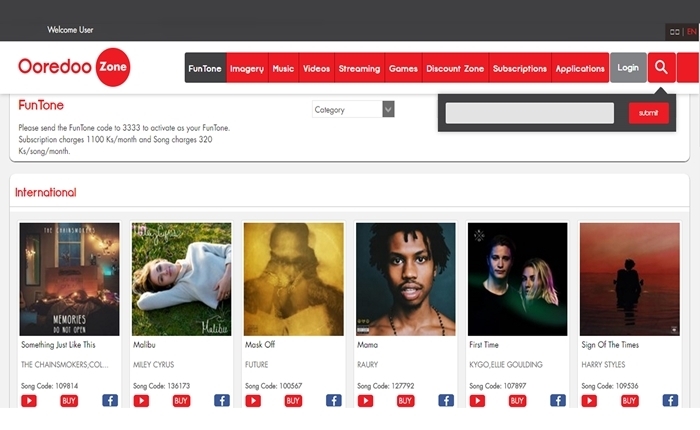This screenshot has width=700, height=430.
Task: Switch to the non-English language option
Action: [675, 32]
